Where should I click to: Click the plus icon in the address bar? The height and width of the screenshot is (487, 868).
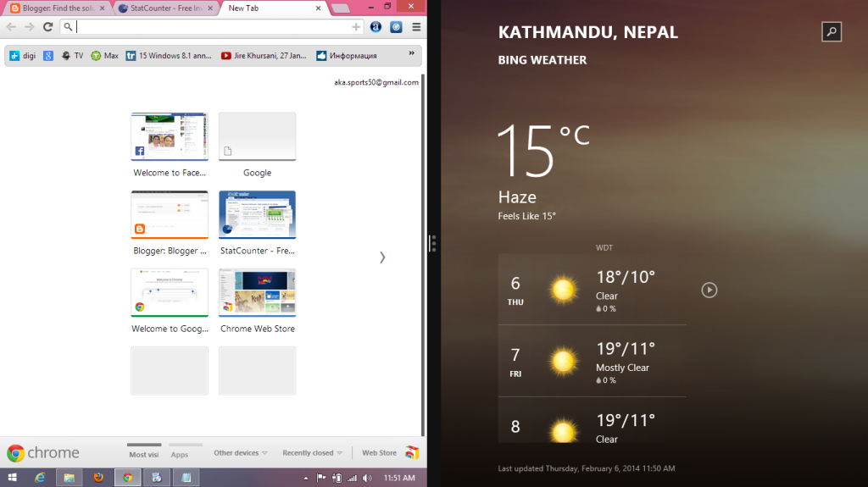point(356,27)
